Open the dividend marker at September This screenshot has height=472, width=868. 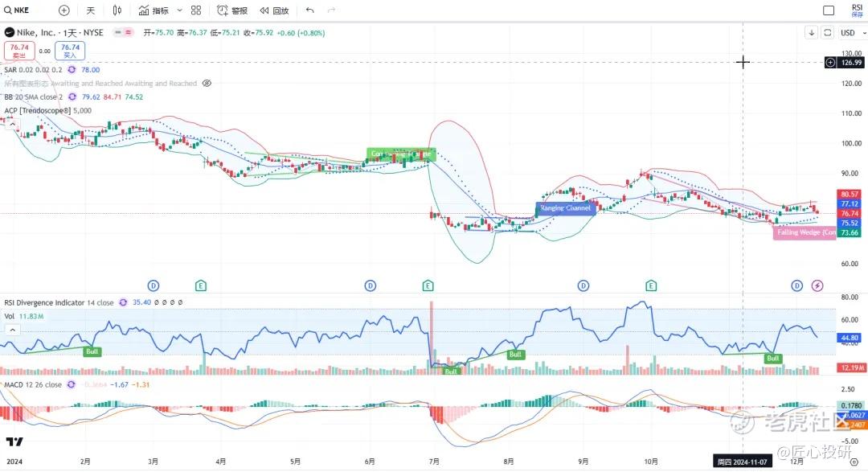pos(583,286)
